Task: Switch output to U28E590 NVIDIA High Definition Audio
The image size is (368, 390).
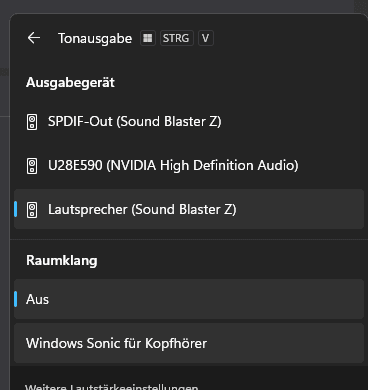Action: [189, 165]
